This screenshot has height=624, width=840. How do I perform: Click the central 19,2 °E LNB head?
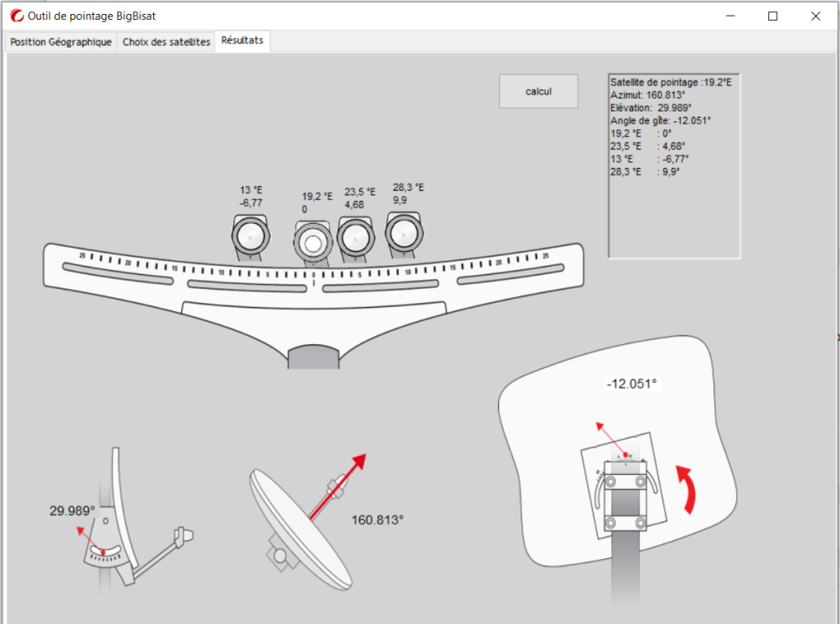(x=312, y=243)
